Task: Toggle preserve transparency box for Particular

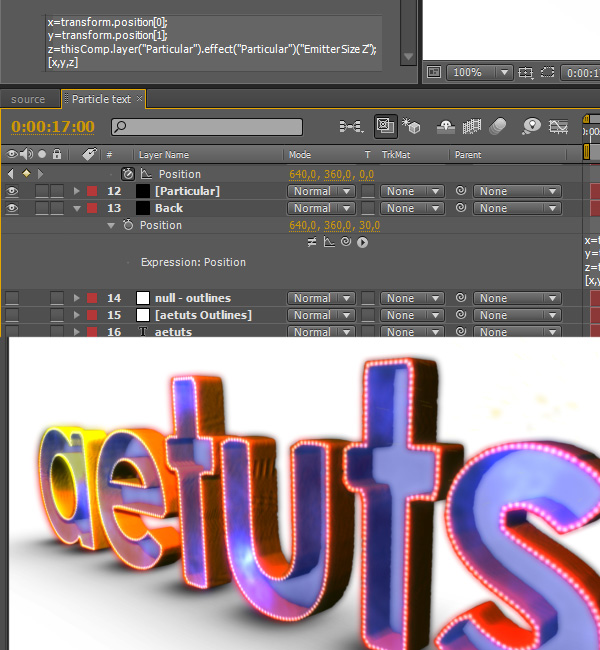Action: coord(368,191)
